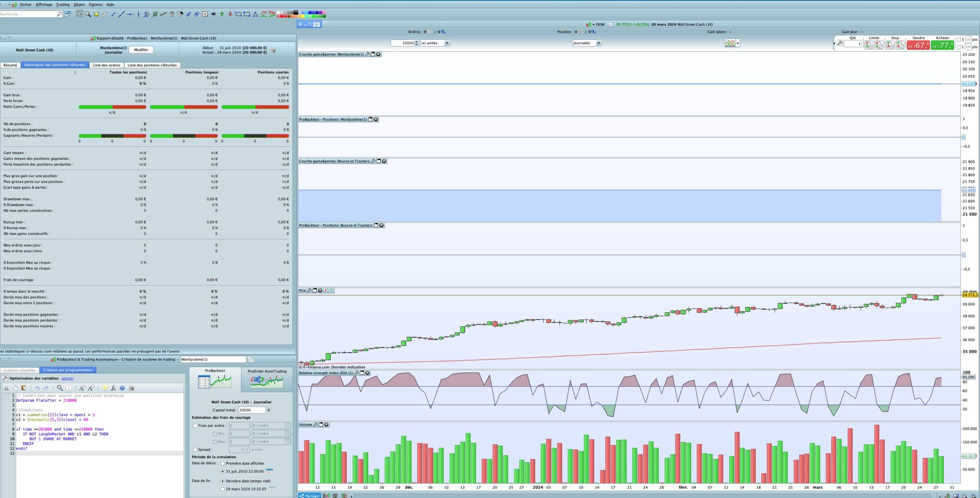
Task: Open the Trading menu
Action: pyautogui.click(x=63, y=4)
